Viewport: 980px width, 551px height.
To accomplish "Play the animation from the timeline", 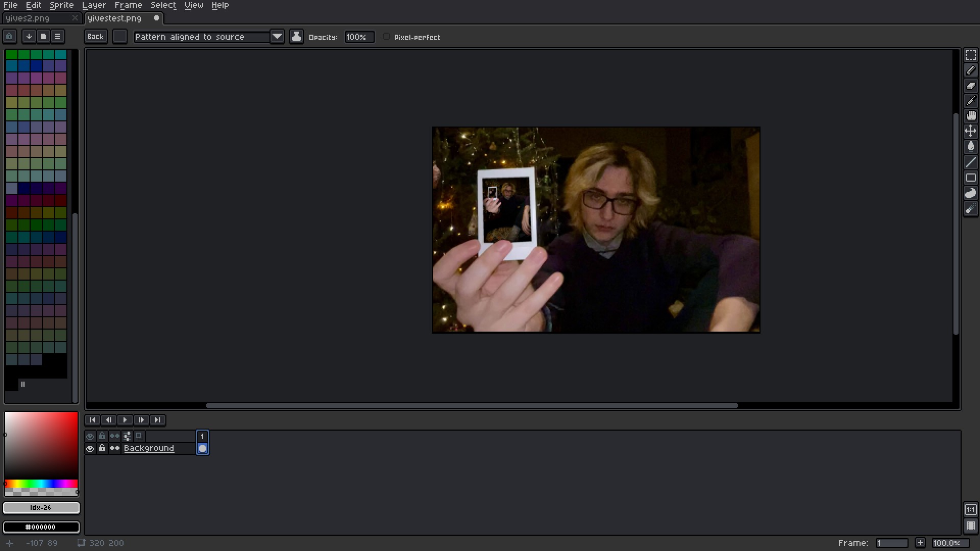I will tap(125, 420).
